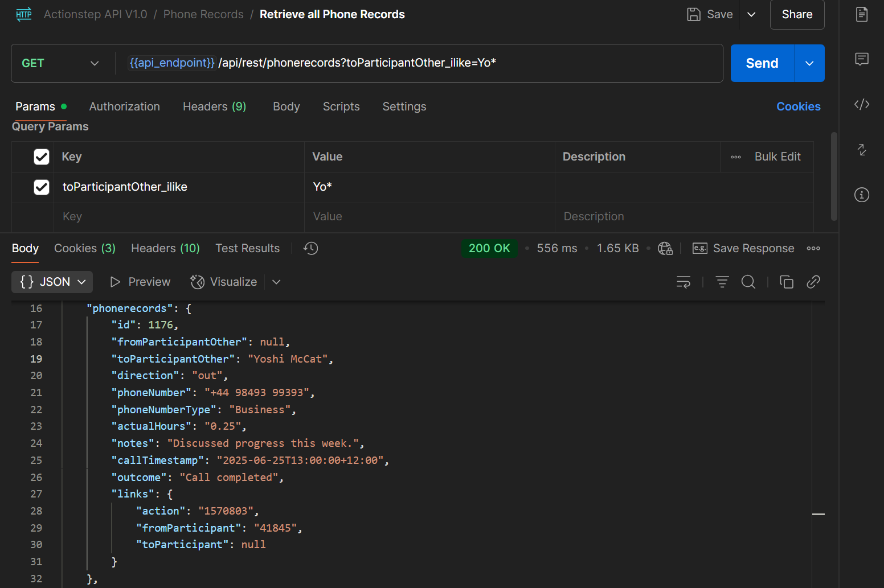Open the Actionstep API V1.0 breadcrumb
884x588 pixels.
click(96, 14)
